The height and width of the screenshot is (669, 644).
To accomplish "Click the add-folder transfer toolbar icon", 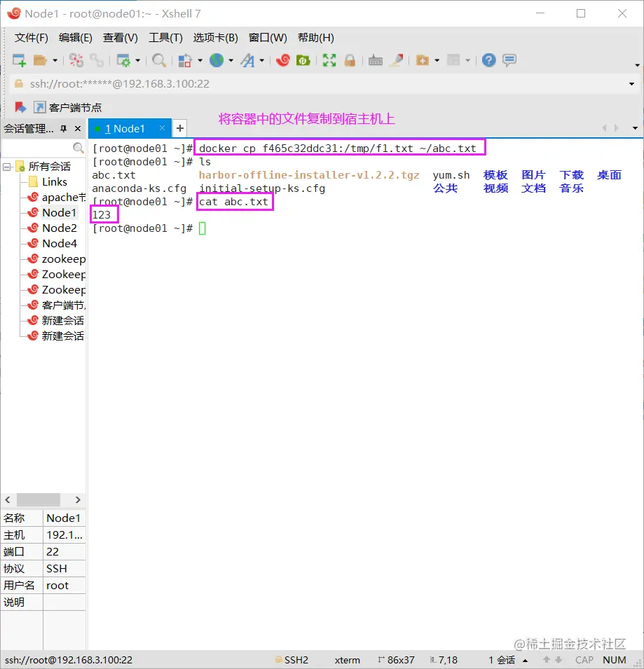I will (x=423, y=60).
